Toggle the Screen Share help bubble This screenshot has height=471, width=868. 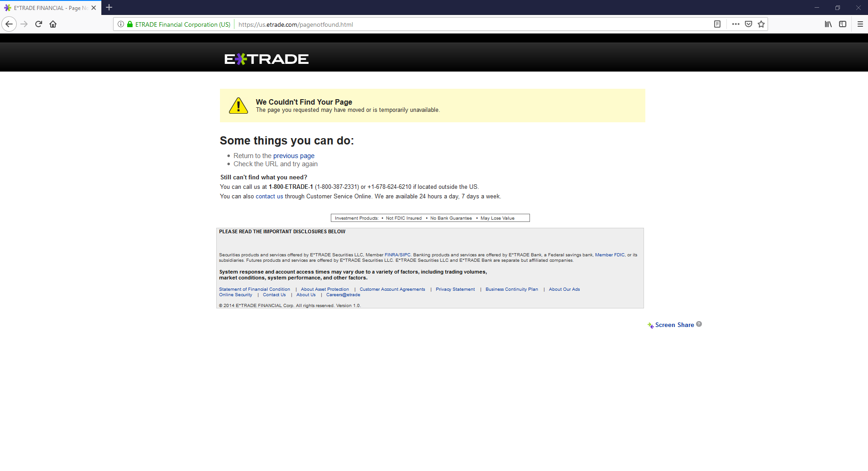(699, 324)
